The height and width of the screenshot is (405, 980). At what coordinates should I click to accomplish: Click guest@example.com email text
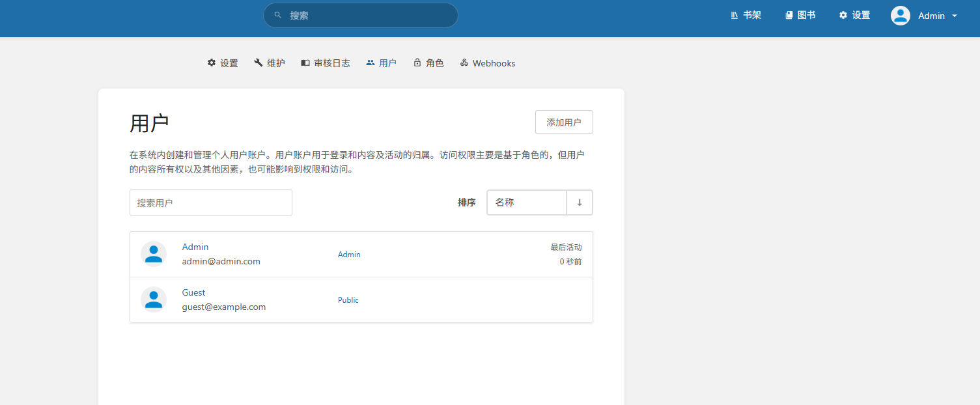(224, 307)
